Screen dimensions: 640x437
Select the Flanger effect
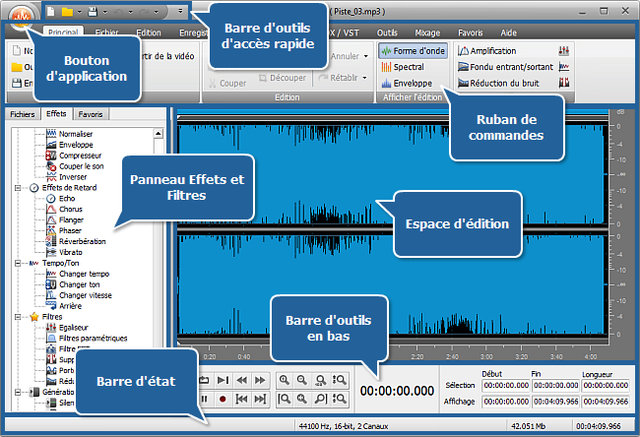tap(65, 220)
